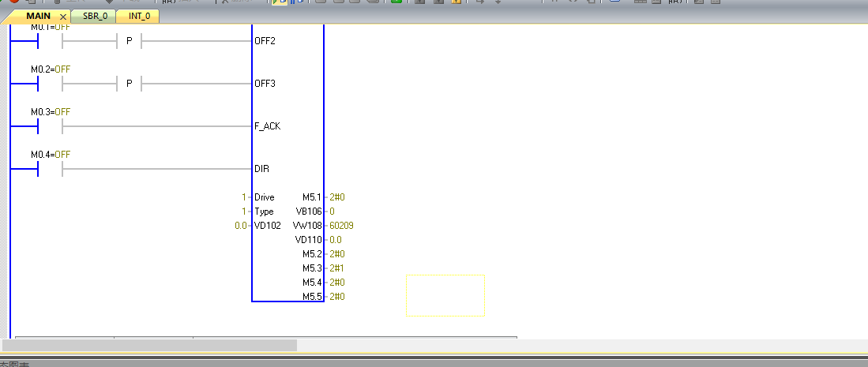
Task: Click the VD102 speed setpoint operand
Action: 266,226
